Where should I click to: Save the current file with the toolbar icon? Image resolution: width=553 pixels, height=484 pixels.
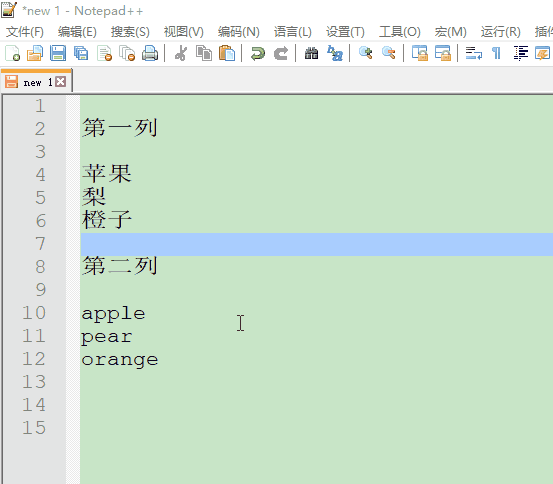[x=58, y=54]
